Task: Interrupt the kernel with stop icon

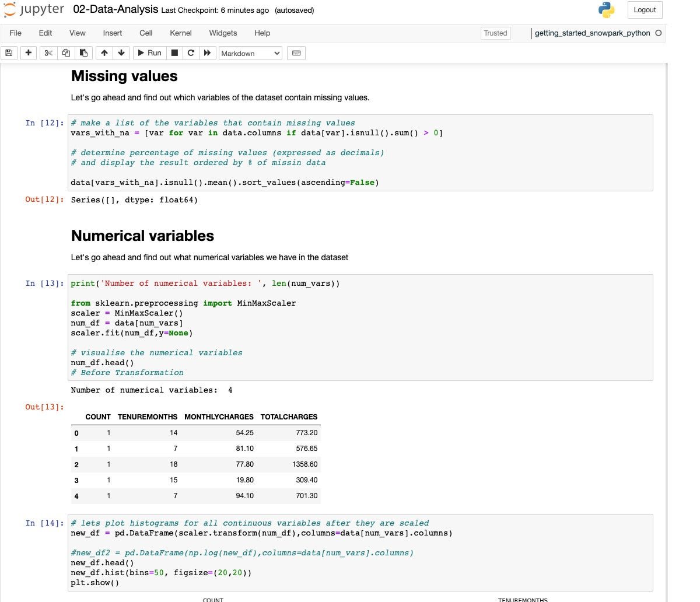Action: pos(174,53)
